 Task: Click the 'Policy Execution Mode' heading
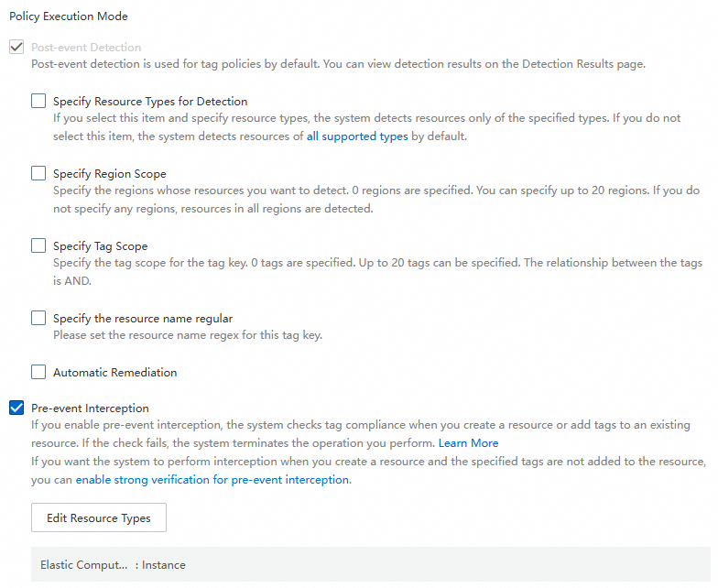[69, 16]
